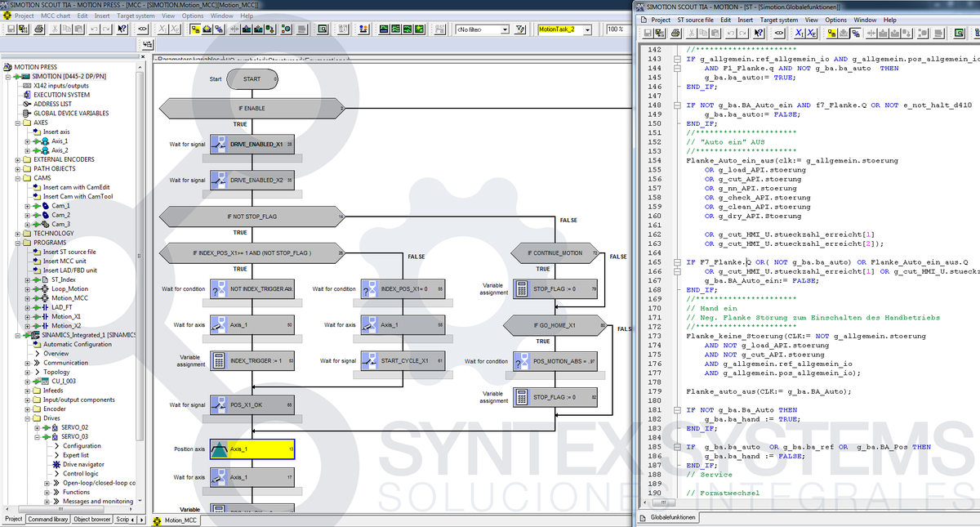
Task: Click START_CYCLE_X1 wait for signal block
Action: coord(403,360)
